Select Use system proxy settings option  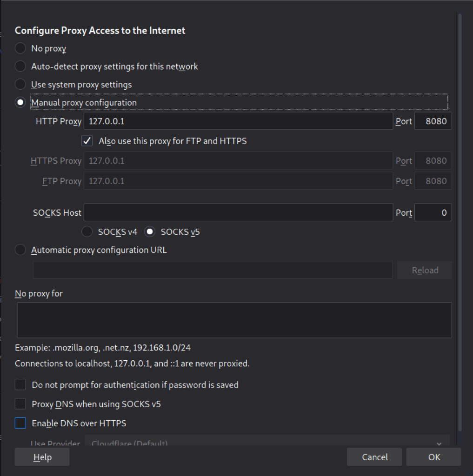20,85
